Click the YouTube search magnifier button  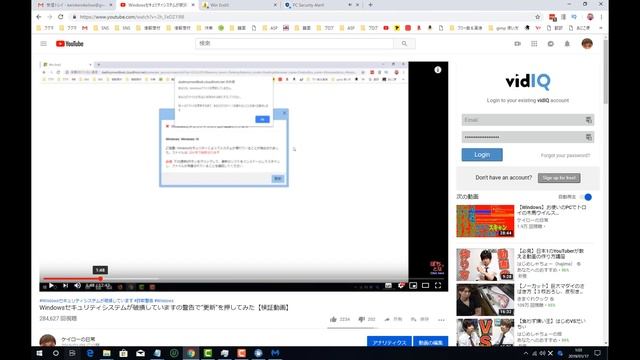pyautogui.click(x=404, y=44)
